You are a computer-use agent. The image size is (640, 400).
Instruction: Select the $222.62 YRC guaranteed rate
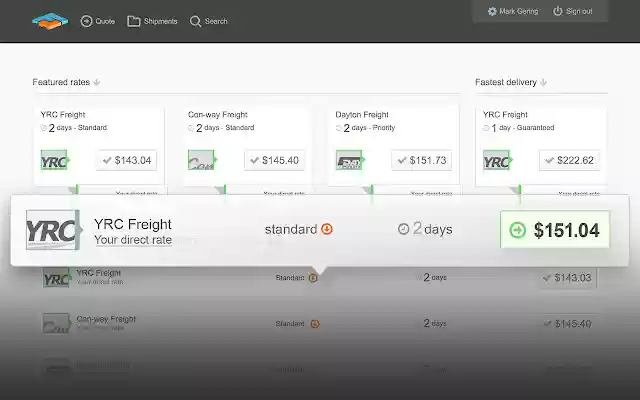coord(569,160)
